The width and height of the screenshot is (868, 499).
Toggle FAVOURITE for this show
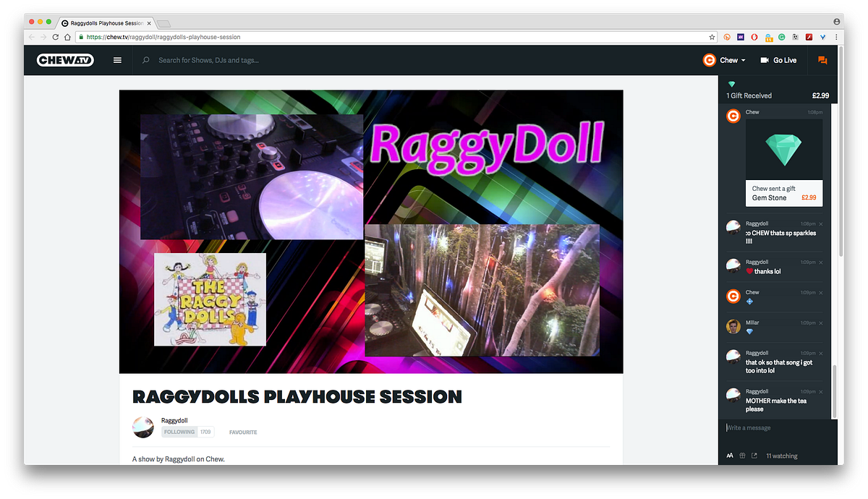coord(243,432)
